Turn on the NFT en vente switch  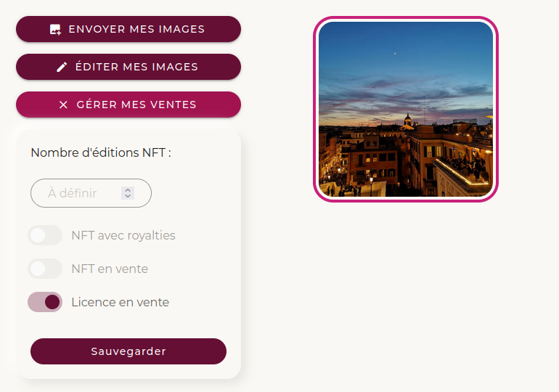45,269
